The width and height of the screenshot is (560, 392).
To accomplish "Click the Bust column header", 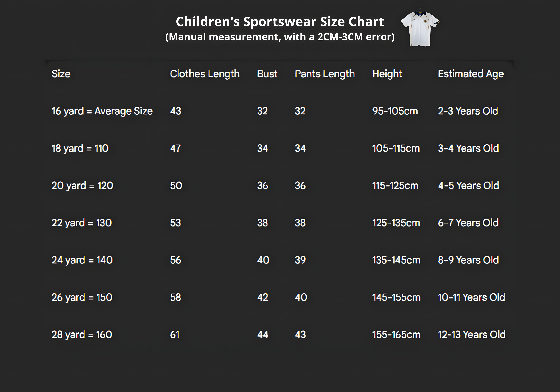I will (267, 74).
